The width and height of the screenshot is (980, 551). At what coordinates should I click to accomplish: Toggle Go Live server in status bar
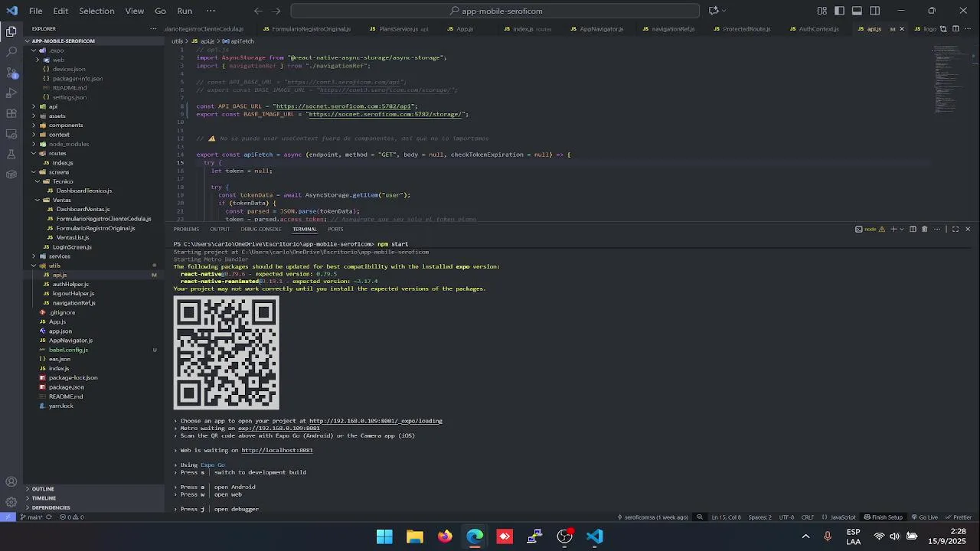pos(924,517)
